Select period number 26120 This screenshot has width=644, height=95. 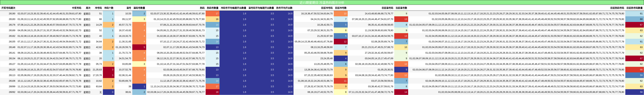tap(12, 70)
